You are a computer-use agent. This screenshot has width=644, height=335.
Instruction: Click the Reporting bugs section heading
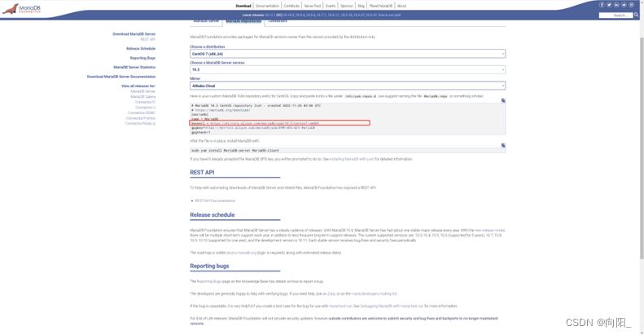click(209, 266)
